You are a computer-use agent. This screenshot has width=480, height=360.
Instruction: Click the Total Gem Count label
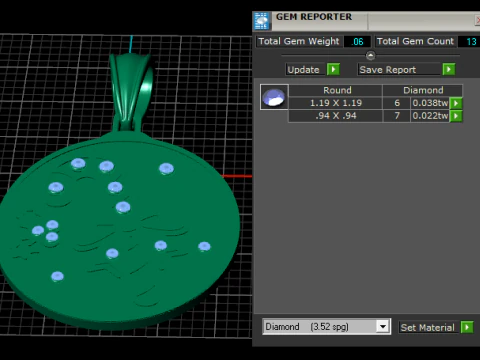tap(415, 41)
